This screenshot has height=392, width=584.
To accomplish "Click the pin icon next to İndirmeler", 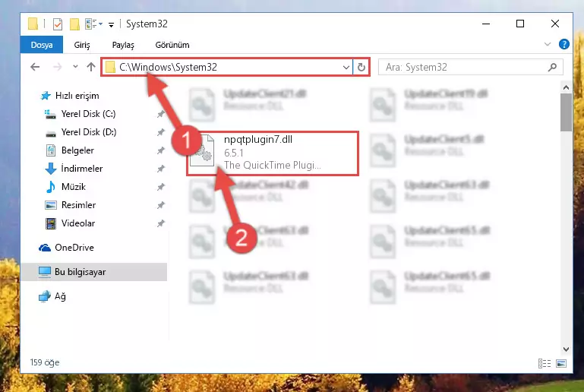I will 160,169.
